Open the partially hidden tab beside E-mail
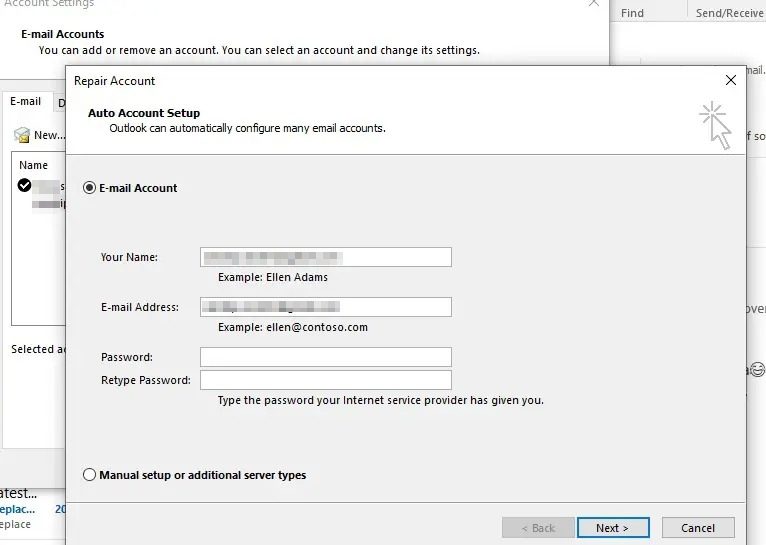This screenshot has width=766, height=545. pyautogui.click(x=61, y=103)
